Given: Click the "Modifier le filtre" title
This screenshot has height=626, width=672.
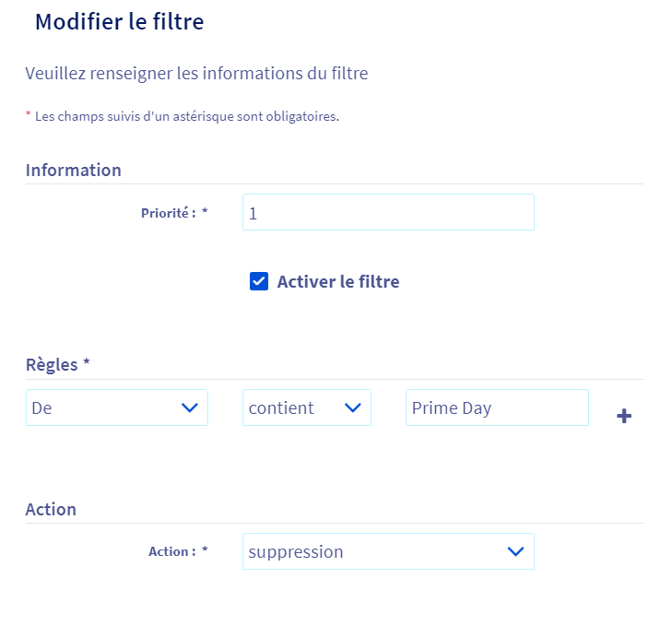Looking at the screenshot, I should pos(119,21).
